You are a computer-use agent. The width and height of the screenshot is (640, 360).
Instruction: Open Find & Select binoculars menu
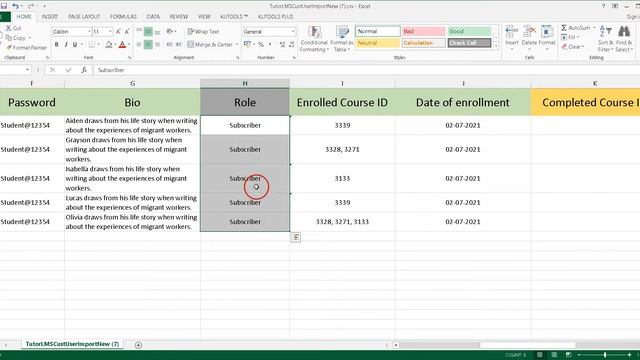[624, 39]
